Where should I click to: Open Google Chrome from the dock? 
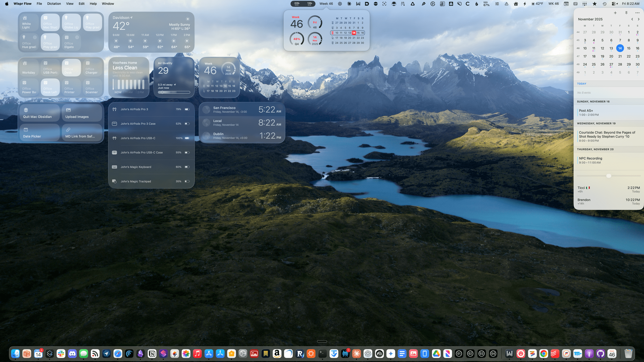click(x=543, y=354)
